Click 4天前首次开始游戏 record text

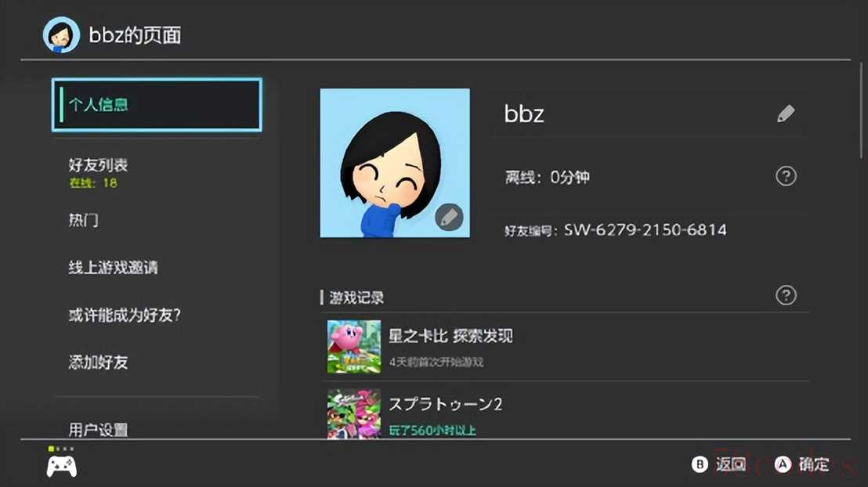pyautogui.click(x=436, y=362)
